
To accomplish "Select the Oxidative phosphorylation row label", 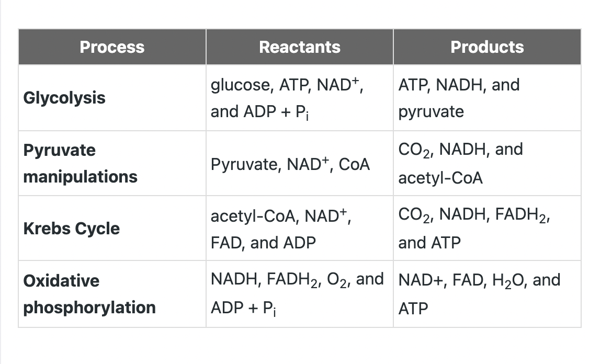I will point(89,294).
